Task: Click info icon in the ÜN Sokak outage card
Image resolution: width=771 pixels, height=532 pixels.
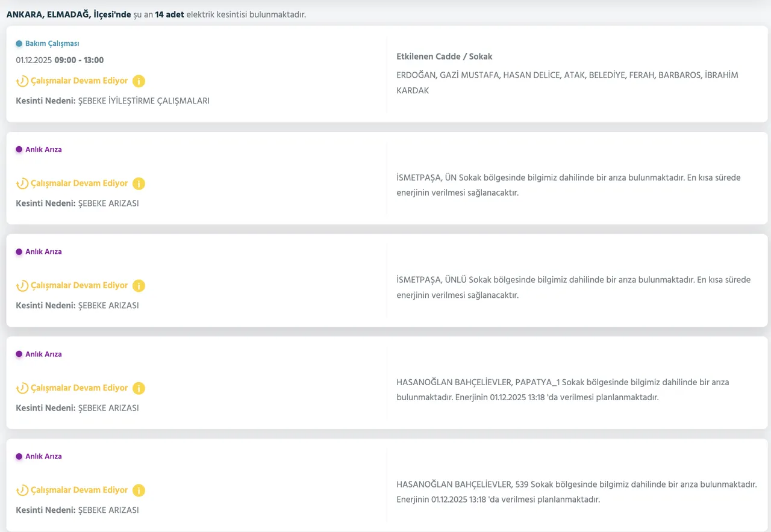Action: [x=139, y=184]
